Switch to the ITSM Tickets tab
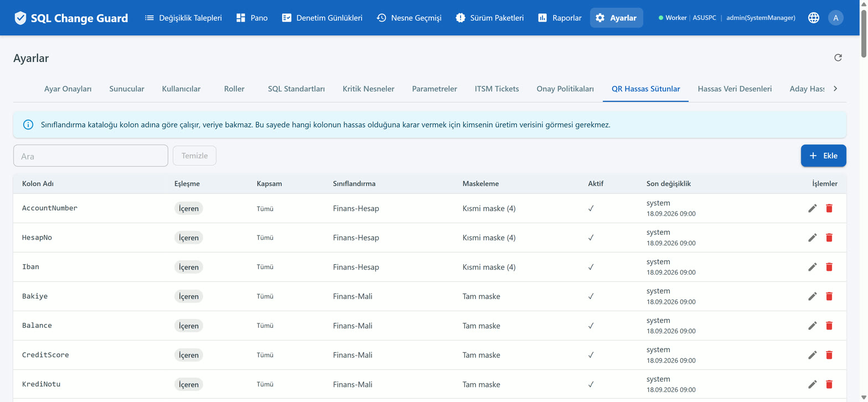868x402 pixels. pos(497,89)
